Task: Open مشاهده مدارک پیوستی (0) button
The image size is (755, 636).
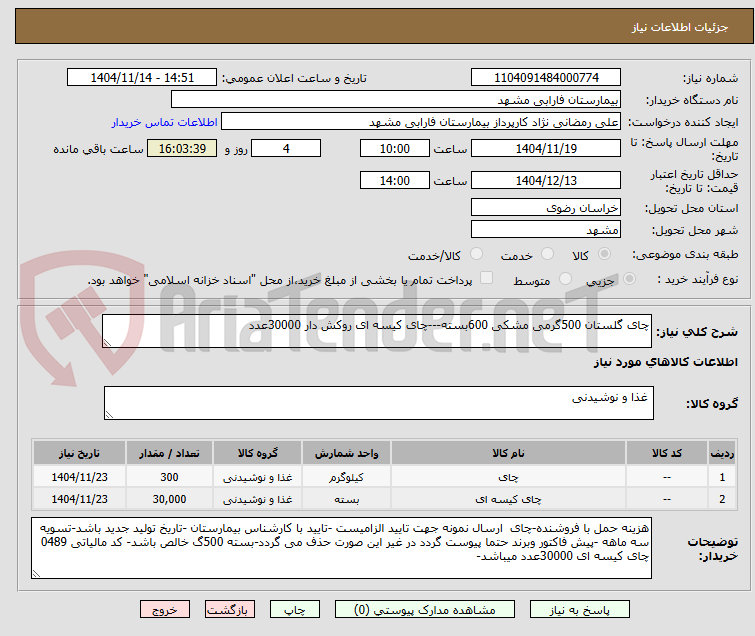Action: [x=424, y=610]
